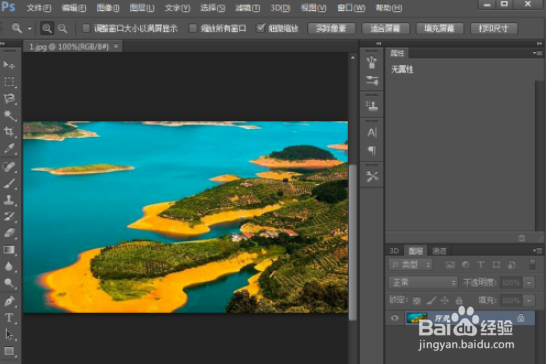Open the 文件(F) menu
Viewport: 546px width, 364px height.
[x=39, y=8]
